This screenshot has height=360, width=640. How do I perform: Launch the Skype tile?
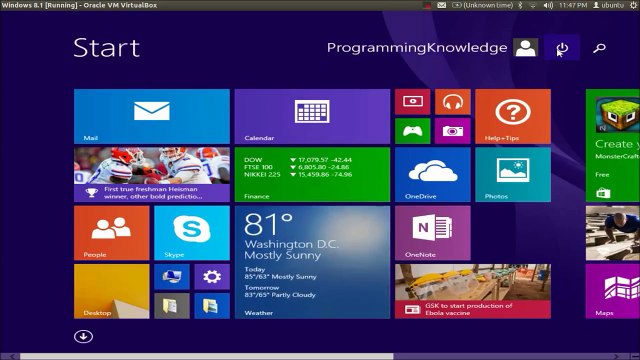coord(192,233)
